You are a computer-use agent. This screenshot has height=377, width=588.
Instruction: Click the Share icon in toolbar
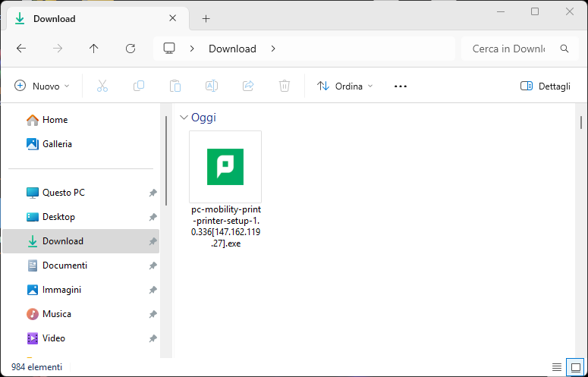pyautogui.click(x=248, y=86)
